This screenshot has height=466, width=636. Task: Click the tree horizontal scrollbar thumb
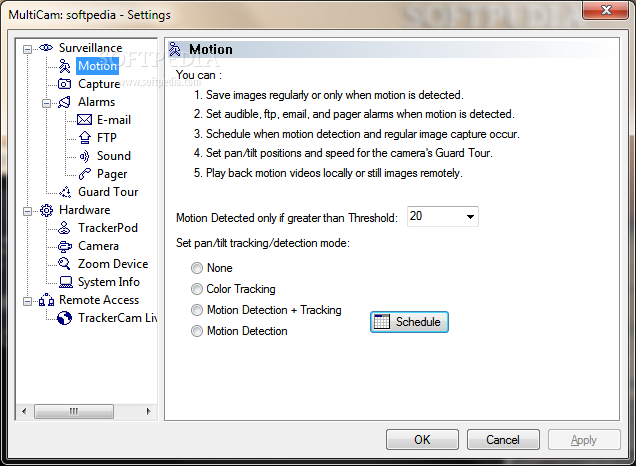pyautogui.click(x=74, y=411)
